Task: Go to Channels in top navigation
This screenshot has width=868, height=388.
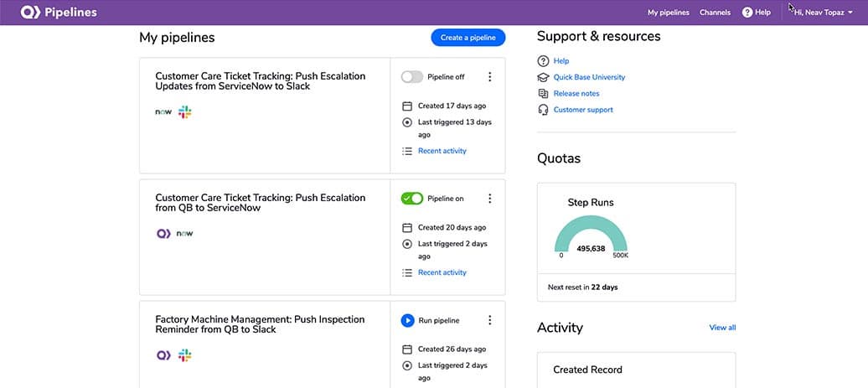Action: click(715, 13)
